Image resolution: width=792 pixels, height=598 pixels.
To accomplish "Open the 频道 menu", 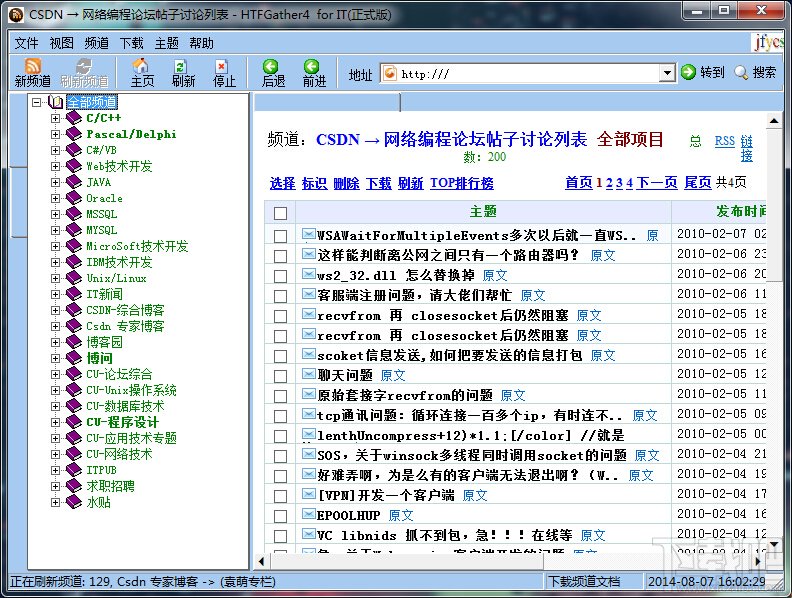I will 96,43.
